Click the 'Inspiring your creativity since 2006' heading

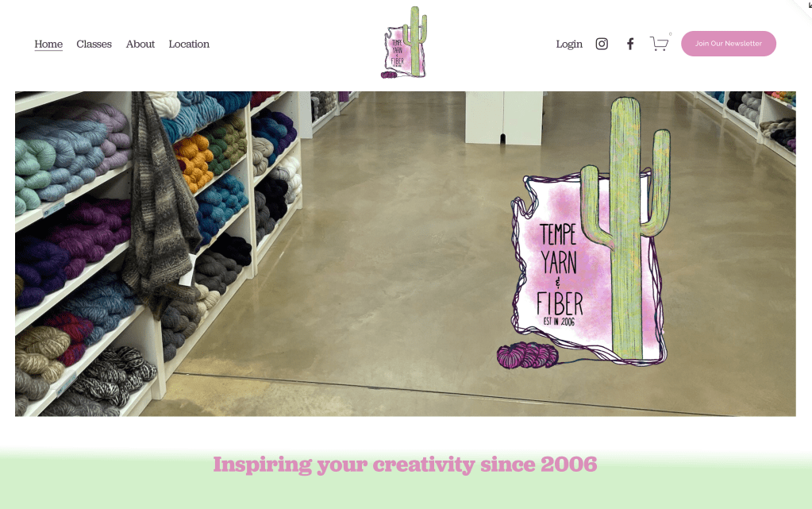point(405,465)
